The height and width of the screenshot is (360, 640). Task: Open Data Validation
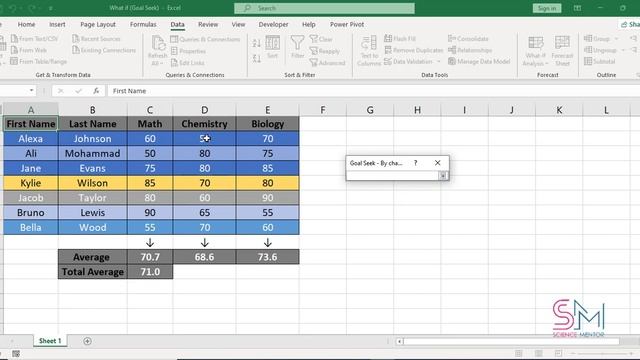409,62
